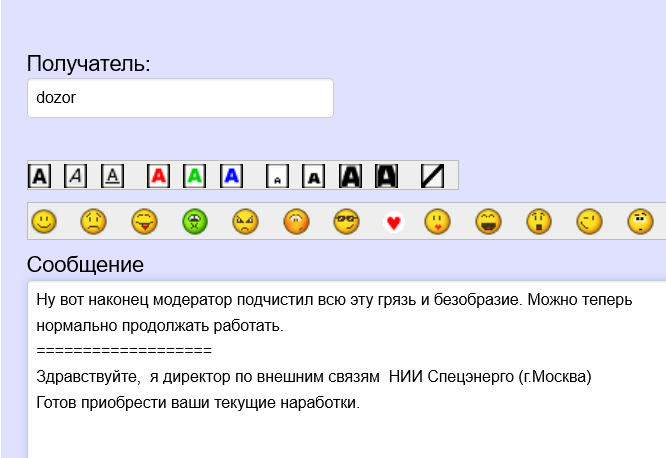Insert the orange embarrassed smiley
Screen dimensions: 666x458
pyautogui.click(x=296, y=221)
